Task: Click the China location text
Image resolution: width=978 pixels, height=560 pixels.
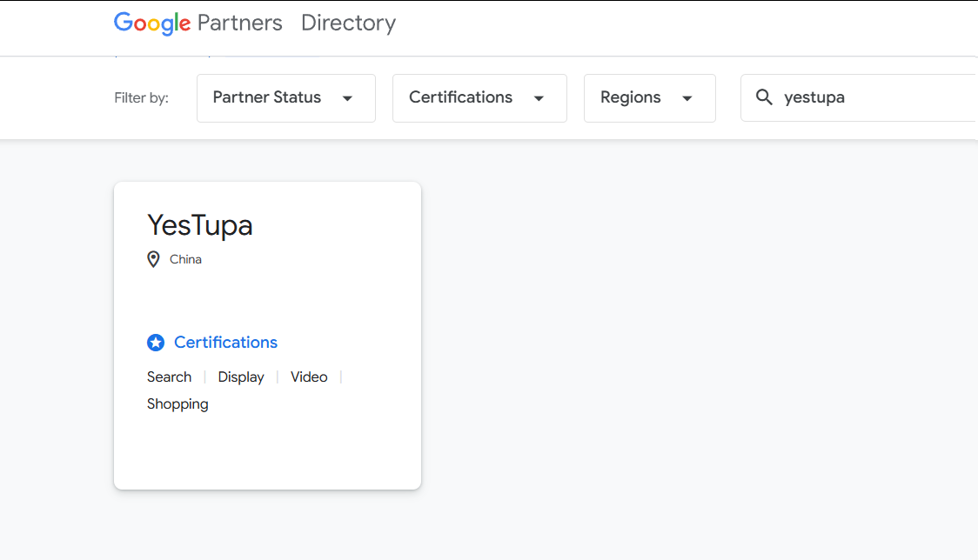Action: [185, 259]
